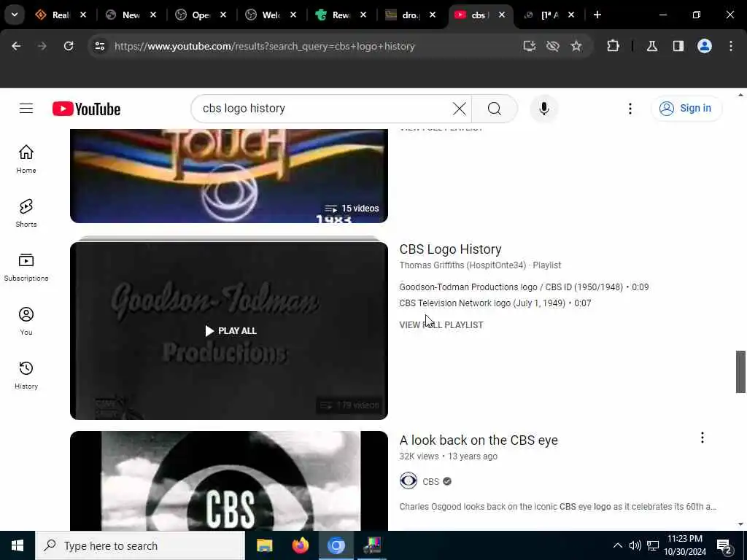747x560 pixels.
Task: Toggle the browser side panel
Action: (678, 46)
